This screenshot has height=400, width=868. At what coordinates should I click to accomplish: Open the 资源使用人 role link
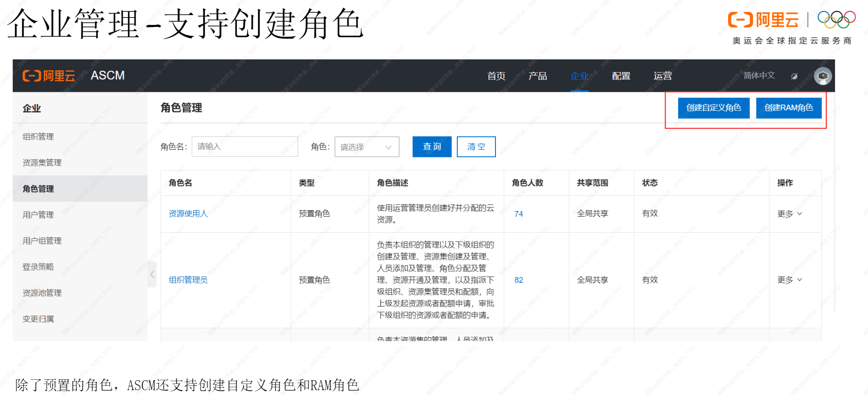click(188, 214)
